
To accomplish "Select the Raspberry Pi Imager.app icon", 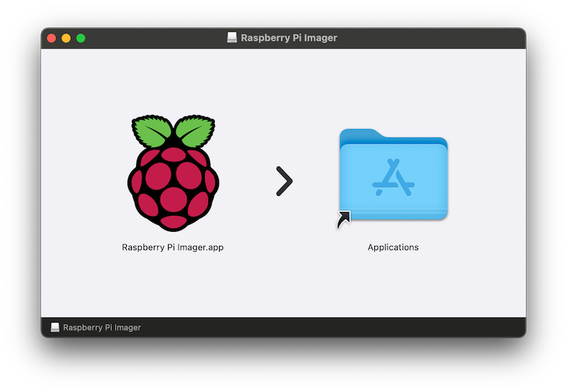I will 173,173.
